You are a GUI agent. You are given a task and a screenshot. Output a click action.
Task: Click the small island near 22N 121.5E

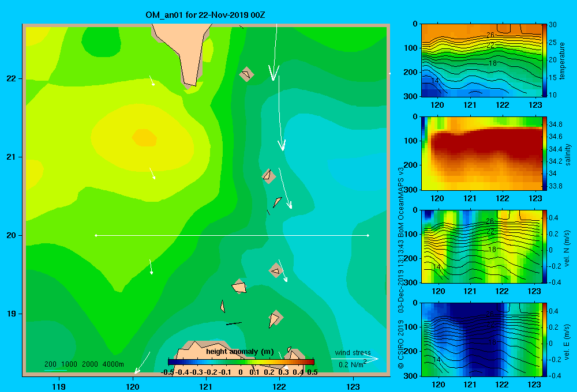coord(246,74)
